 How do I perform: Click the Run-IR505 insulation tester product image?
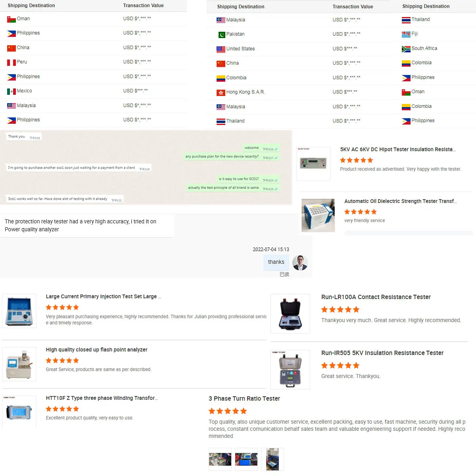(x=290, y=370)
